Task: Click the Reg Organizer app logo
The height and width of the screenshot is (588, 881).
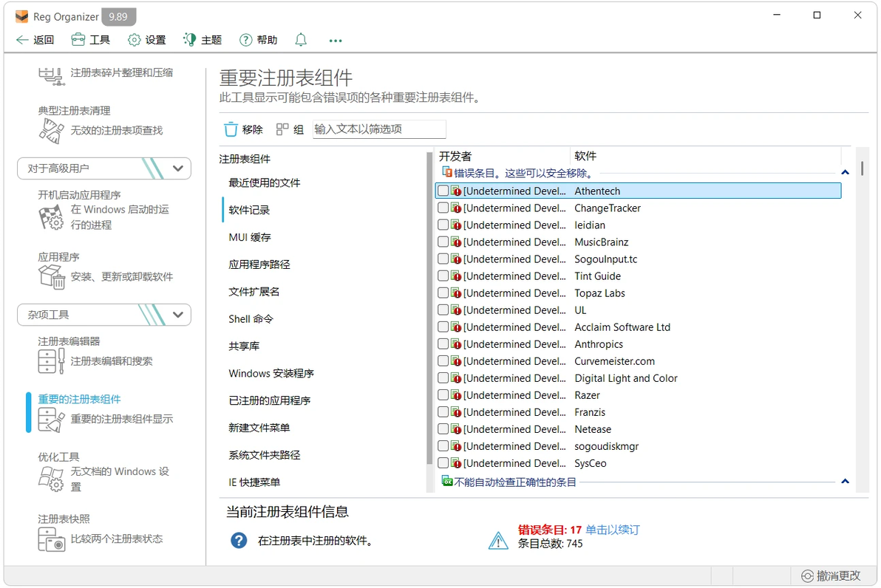Action: coord(22,16)
